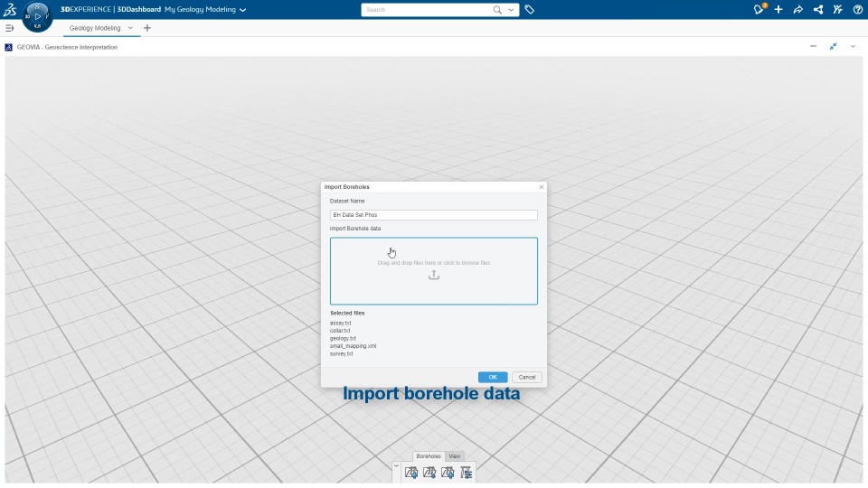Image resolution: width=868 pixels, height=488 pixels.
Task: Collapse the bottom action bar chevron
Action: click(x=396, y=466)
